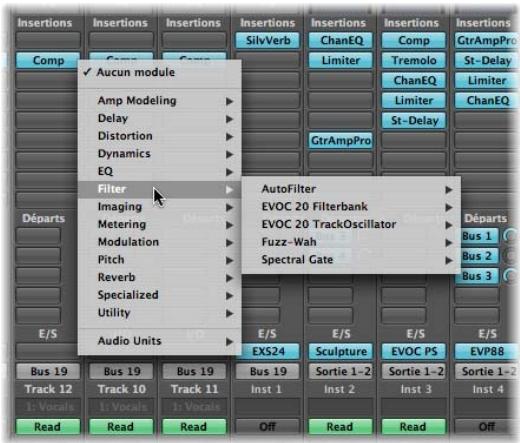Open the Distortion submenu
Viewport: 520px width, 443px height.
[159, 136]
